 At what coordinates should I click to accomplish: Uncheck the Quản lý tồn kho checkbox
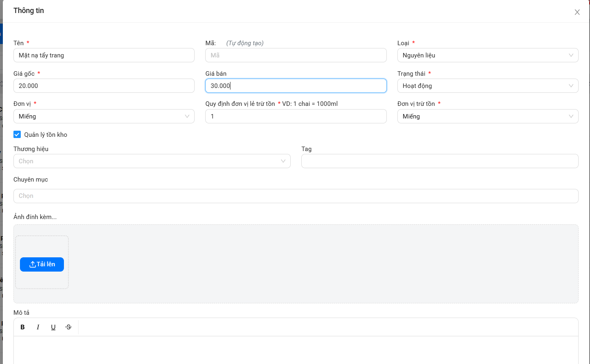tap(17, 134)
